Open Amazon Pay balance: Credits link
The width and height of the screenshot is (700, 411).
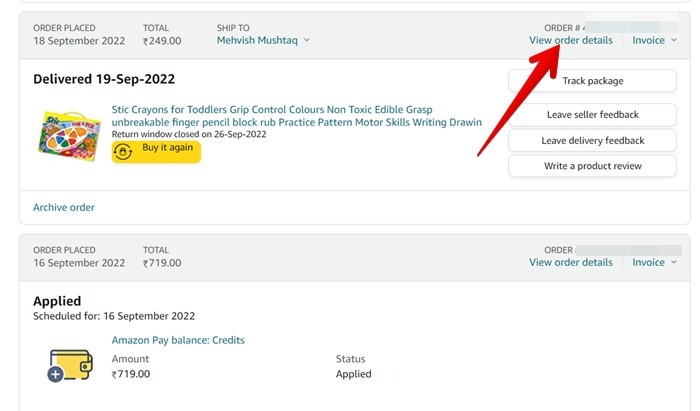coord(178,340)
